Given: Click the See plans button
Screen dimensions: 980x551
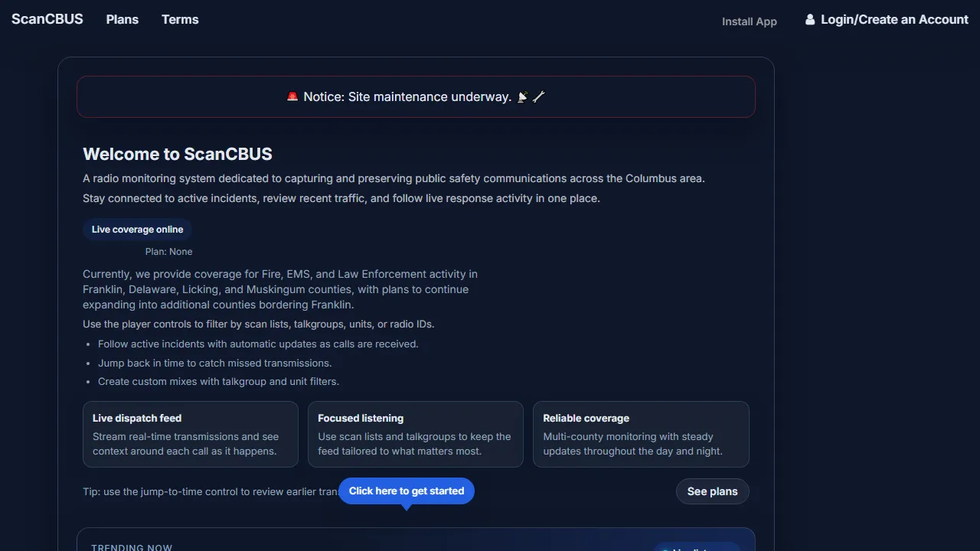Looking at the screenshot, I should 712,491.
